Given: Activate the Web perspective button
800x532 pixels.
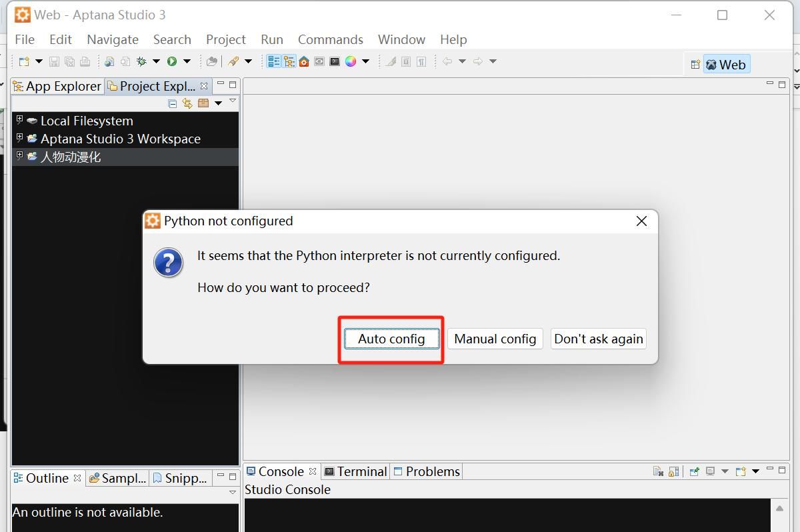Looking at the screenshot, I should (x=727, y=64).
